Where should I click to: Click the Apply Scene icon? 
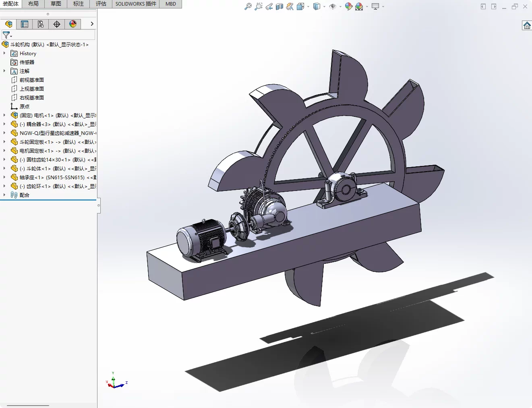[x=359, y=6]
